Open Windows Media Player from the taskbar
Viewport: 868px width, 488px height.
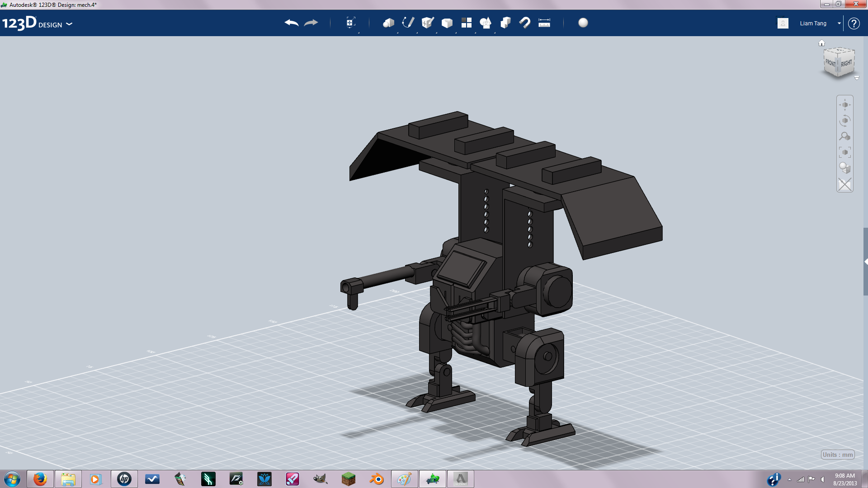[x=96, y=479]
